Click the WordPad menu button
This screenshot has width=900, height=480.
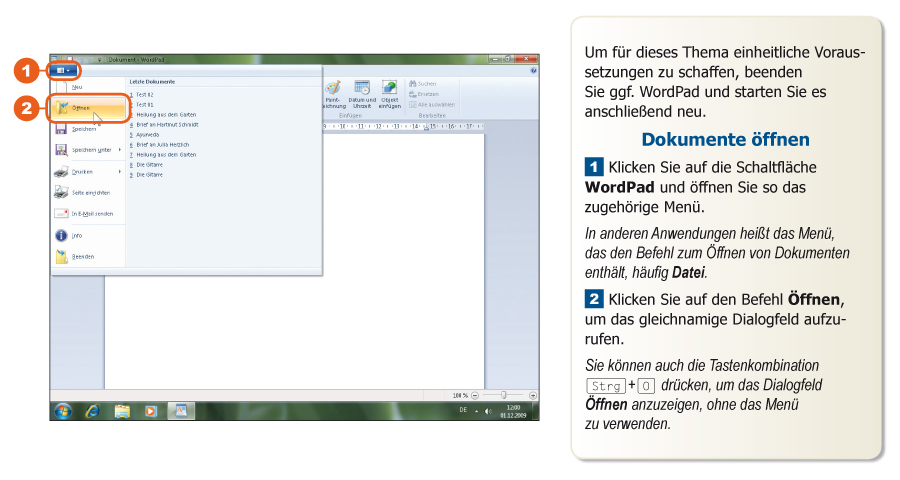click(x=64, y=71)
